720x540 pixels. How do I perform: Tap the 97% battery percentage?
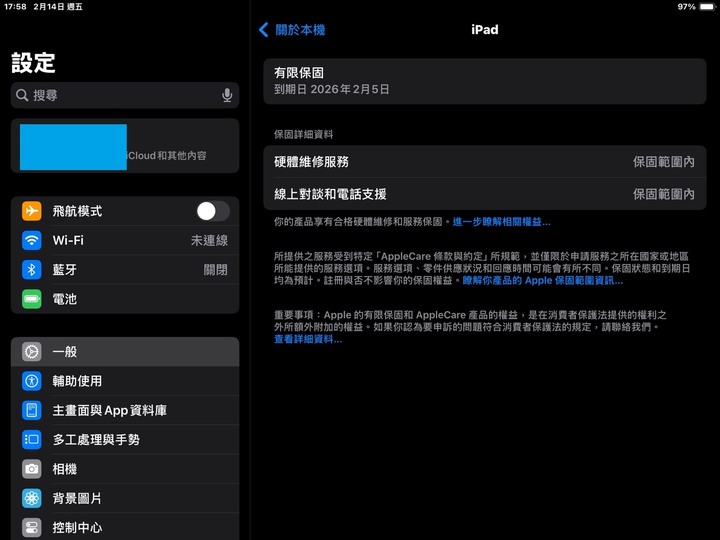pyautogui.click(x=686, y=6)
